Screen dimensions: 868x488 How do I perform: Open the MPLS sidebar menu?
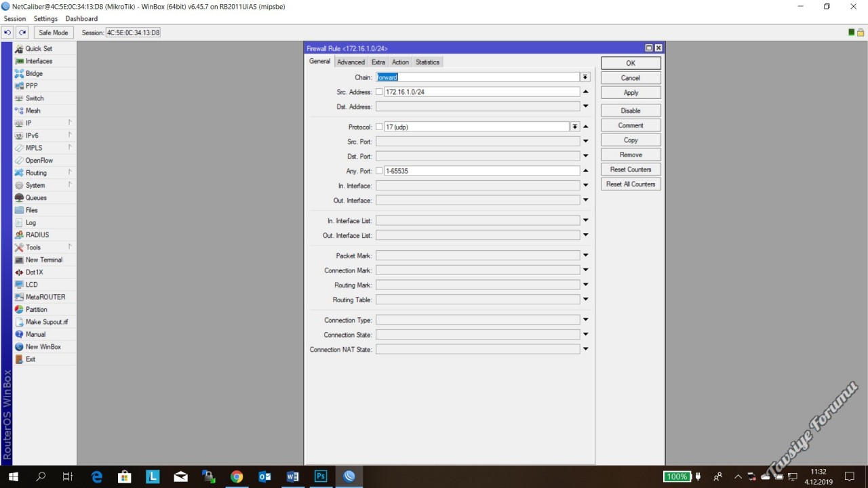click(34, 148)
